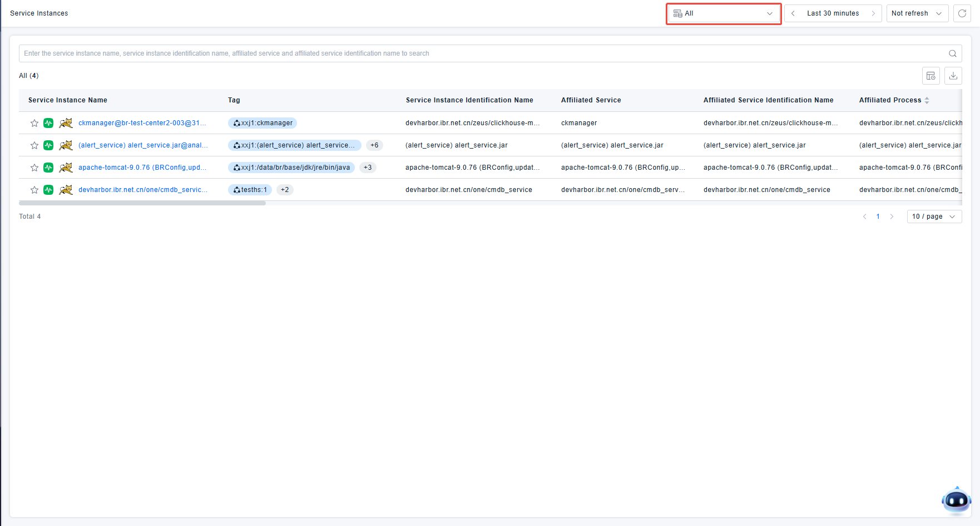
Task: Focus the service instance search field
Action: pyautogui.click(x=478, y=53)
